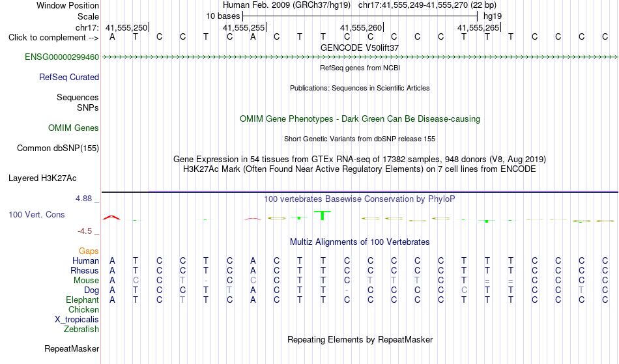
Task: Click the '10 bases' scale bar label
Action: 223,16
